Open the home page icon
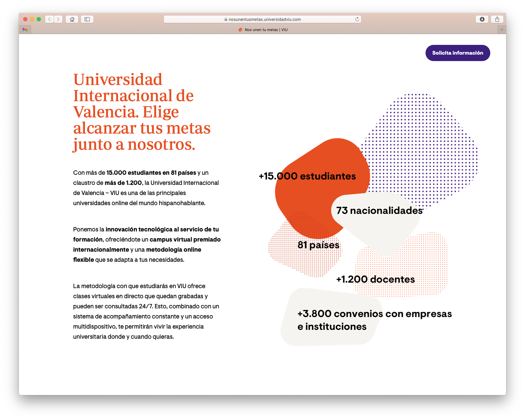The width and height of the screenshot is (525, 420). pos(72,19)
